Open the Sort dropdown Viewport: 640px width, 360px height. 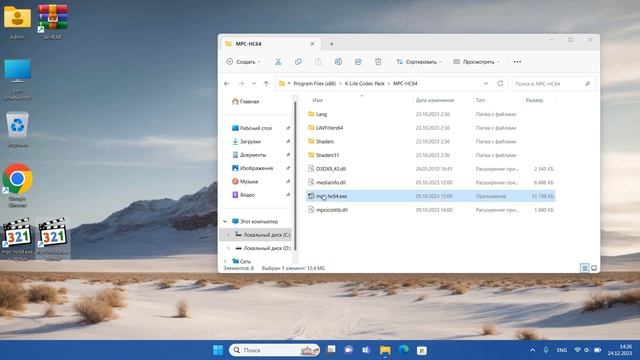click(419, 62)
